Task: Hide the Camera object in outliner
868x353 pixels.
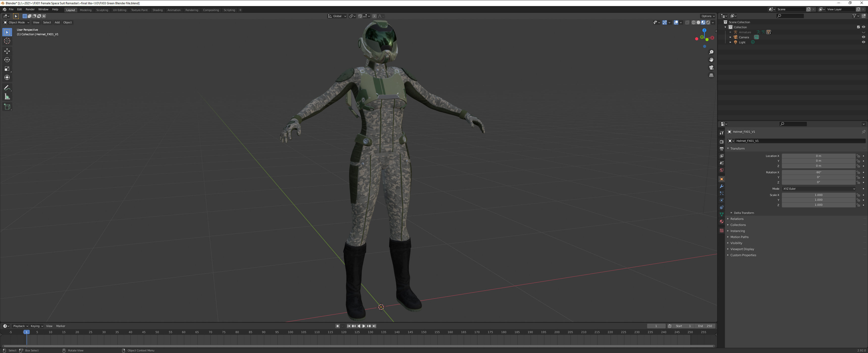Action: pyautogui.click(x=863, y=37)
